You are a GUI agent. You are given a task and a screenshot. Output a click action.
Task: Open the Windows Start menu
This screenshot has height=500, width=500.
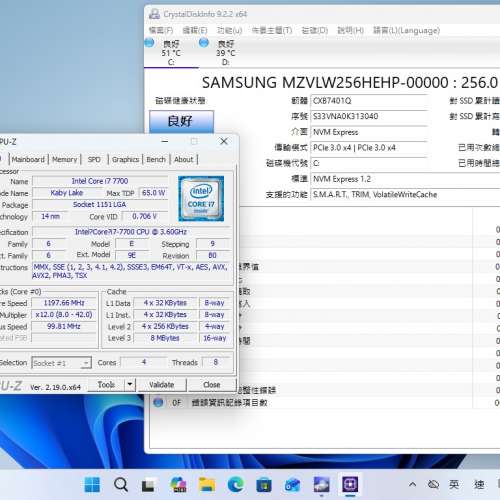(92, 485)
